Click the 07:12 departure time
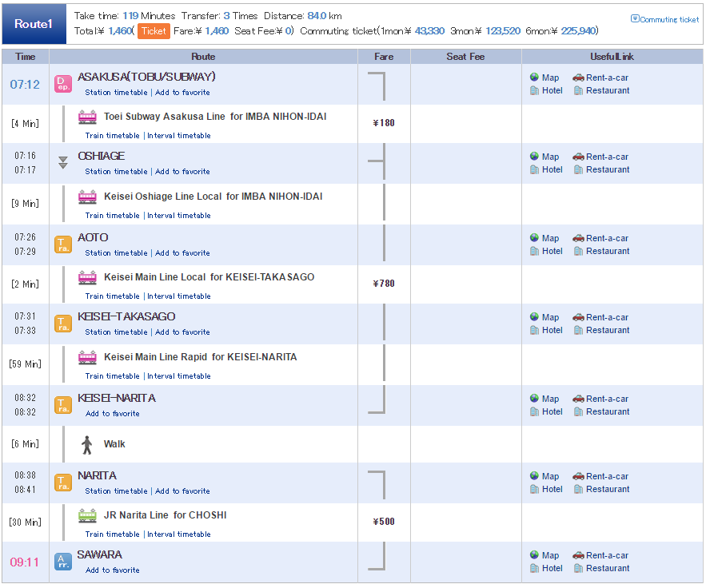Image resolution: width=710 pixels, height=588 pixels. click(x=25, y=85)
